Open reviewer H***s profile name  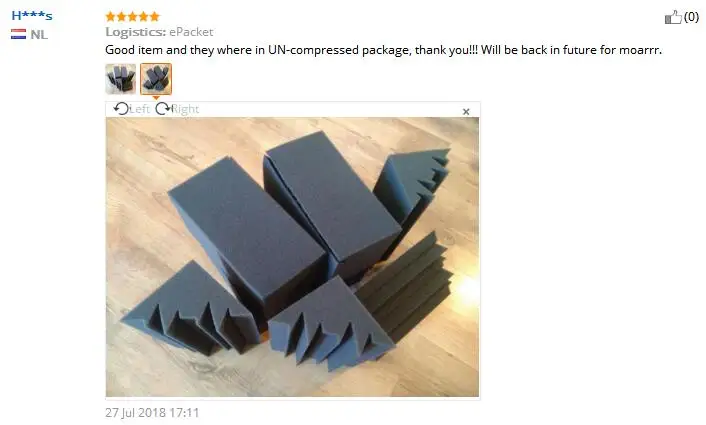pyautogui.click(x=32, y=16)
